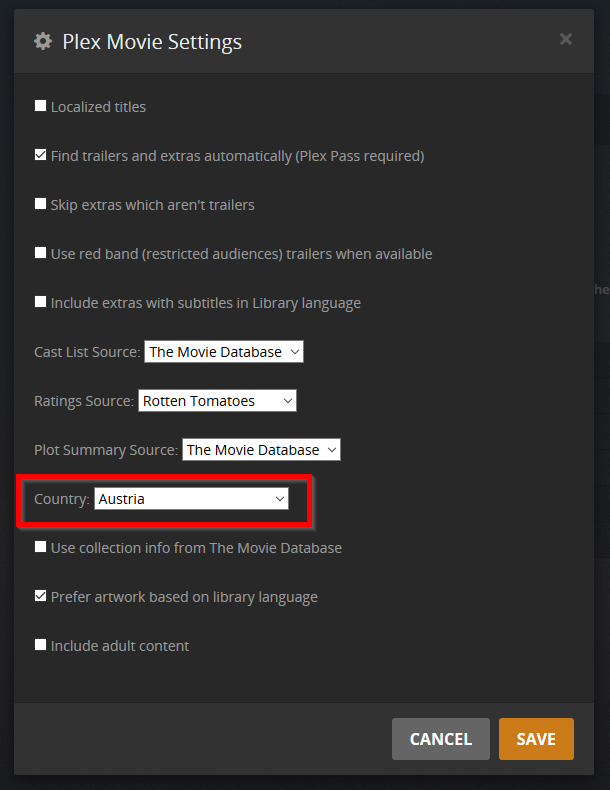Click the Localized titles label text
Viewport: 610px width, 790px height.
point(98,107)
